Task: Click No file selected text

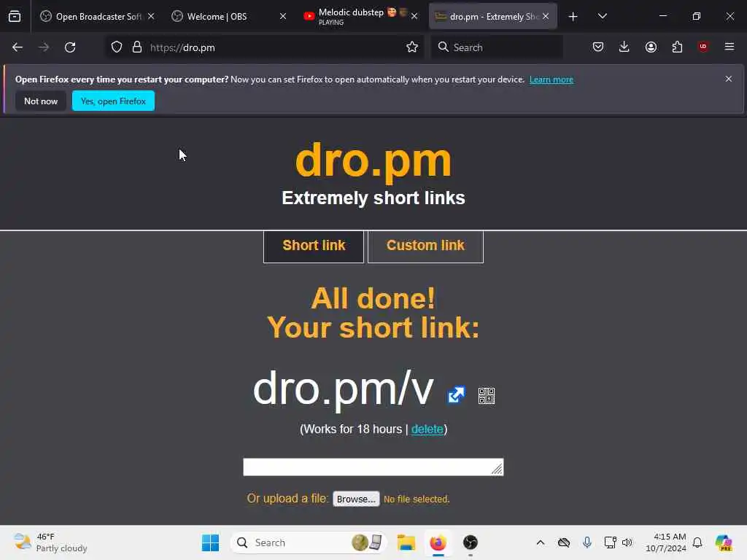Action: click(x=417, y=499)
